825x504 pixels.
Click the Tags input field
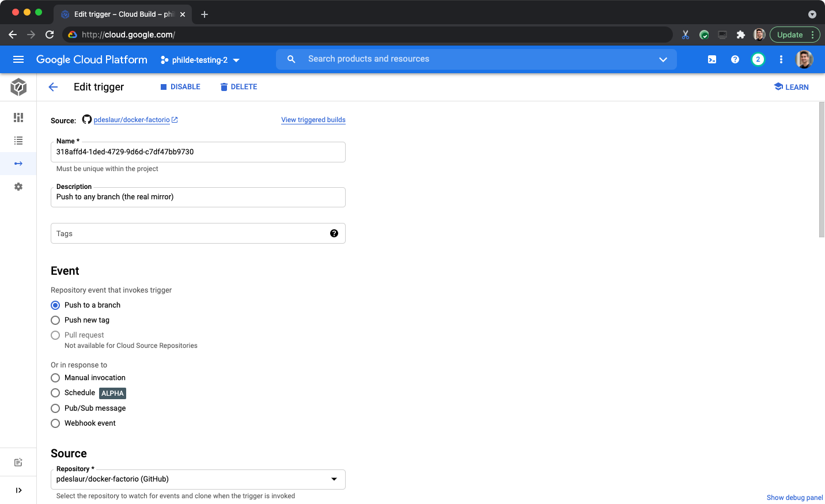[198, 233]
